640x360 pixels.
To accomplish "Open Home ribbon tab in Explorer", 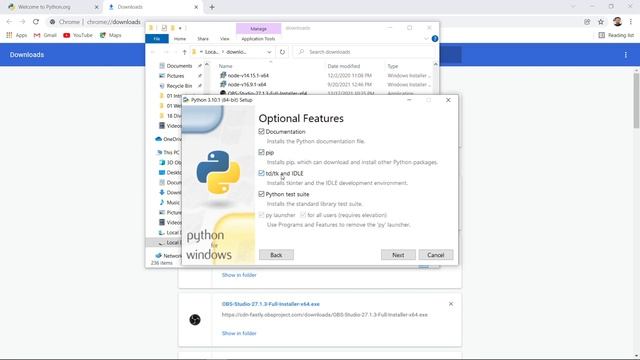I will point(180,39).
